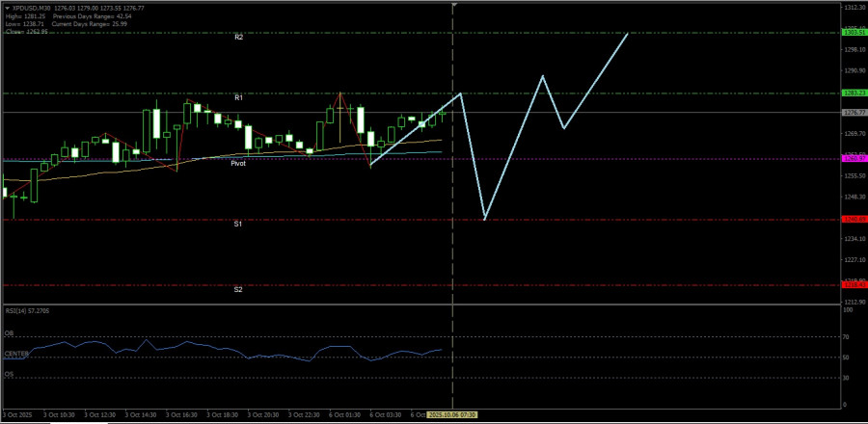868x424 pixels.
Task: Select the OB overbought label in the RSI panel
Action: [9, 334]
